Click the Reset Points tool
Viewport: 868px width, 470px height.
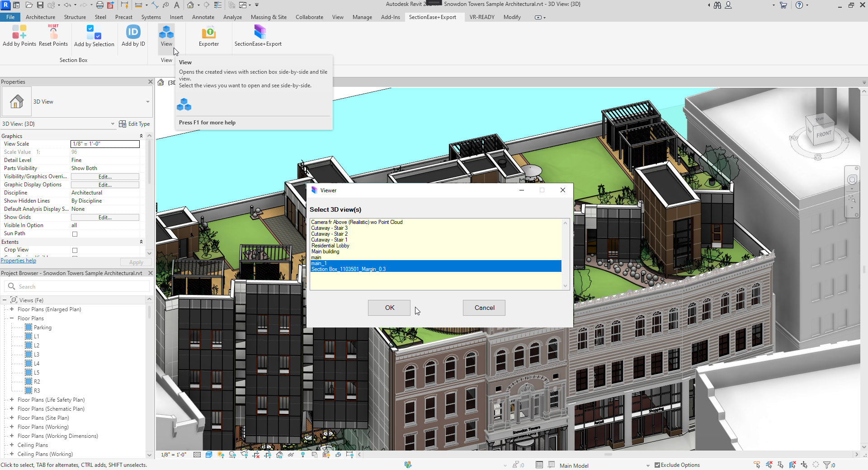point(53,35)
